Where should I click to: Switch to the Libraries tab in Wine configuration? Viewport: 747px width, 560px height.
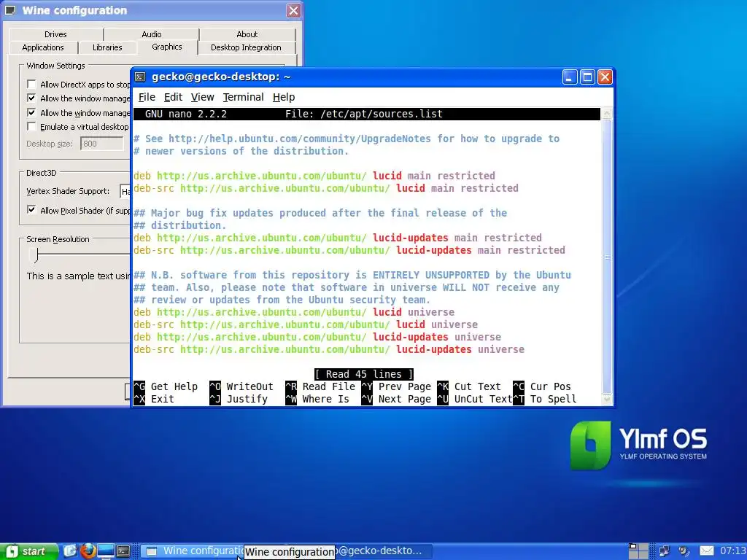point(107,47)
